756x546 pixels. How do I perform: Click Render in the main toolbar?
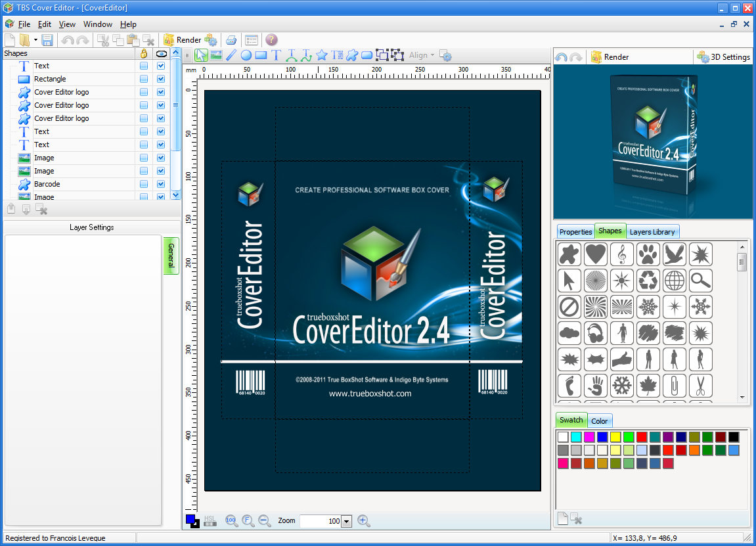tap(183, 40)
